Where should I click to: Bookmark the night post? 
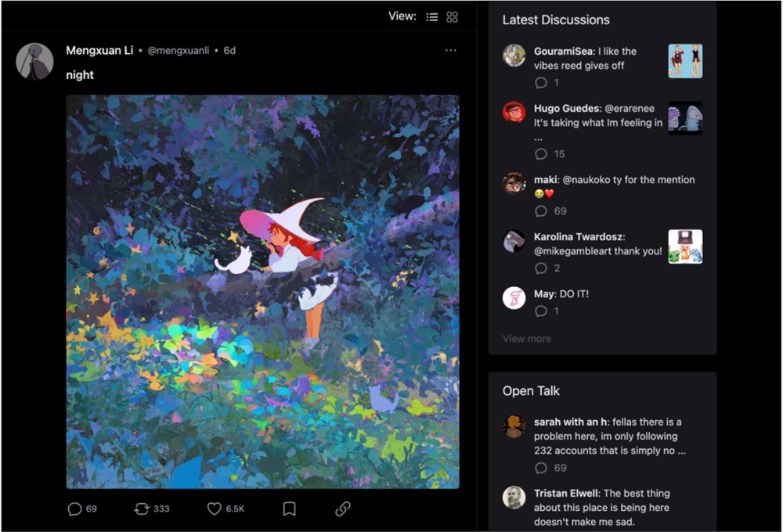(290, 509)
